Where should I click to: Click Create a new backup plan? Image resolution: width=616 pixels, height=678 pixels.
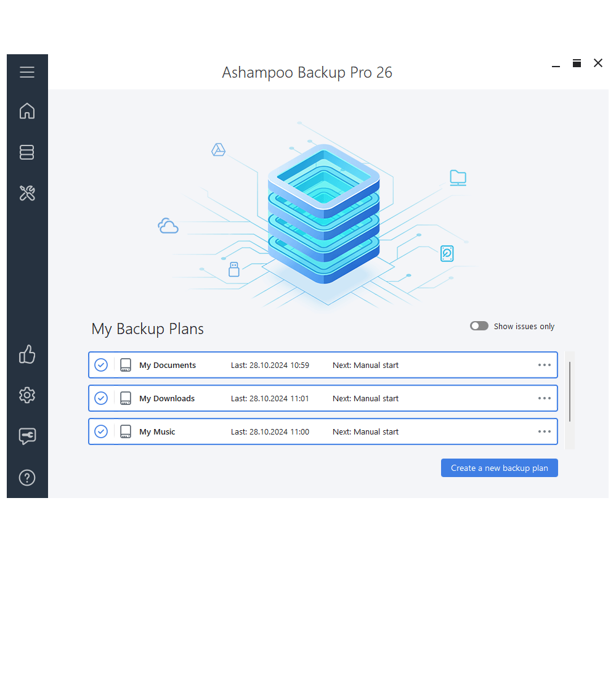coord(499,468)
